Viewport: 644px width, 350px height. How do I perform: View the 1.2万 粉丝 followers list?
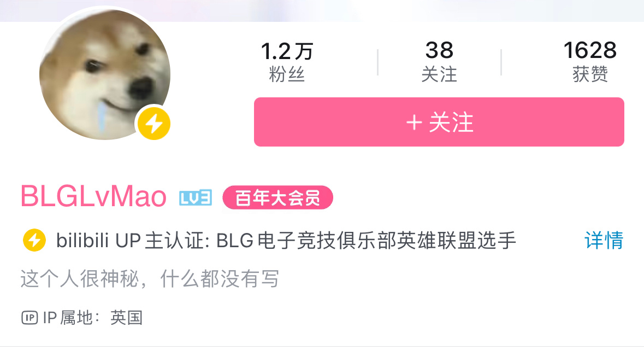click(287, 62)
